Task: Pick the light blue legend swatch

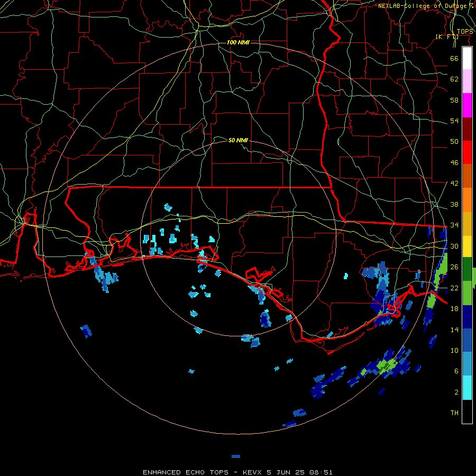Action: click(x=467, y=364)
